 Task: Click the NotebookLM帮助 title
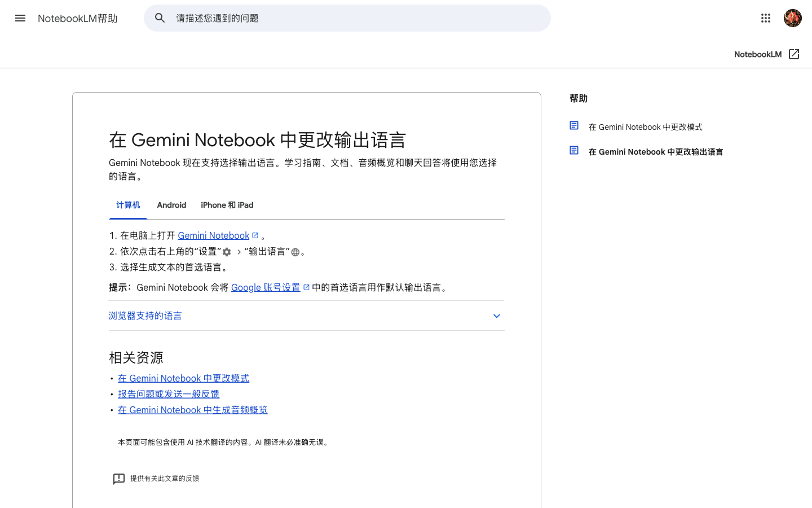pyautogui.click(x=78, y=18)
